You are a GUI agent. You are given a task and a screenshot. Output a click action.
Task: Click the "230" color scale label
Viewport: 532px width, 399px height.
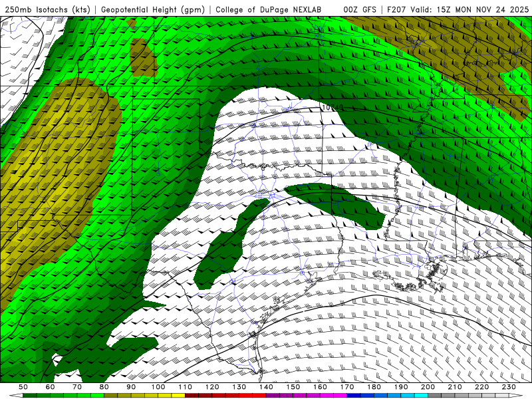(x=509, y=387)
